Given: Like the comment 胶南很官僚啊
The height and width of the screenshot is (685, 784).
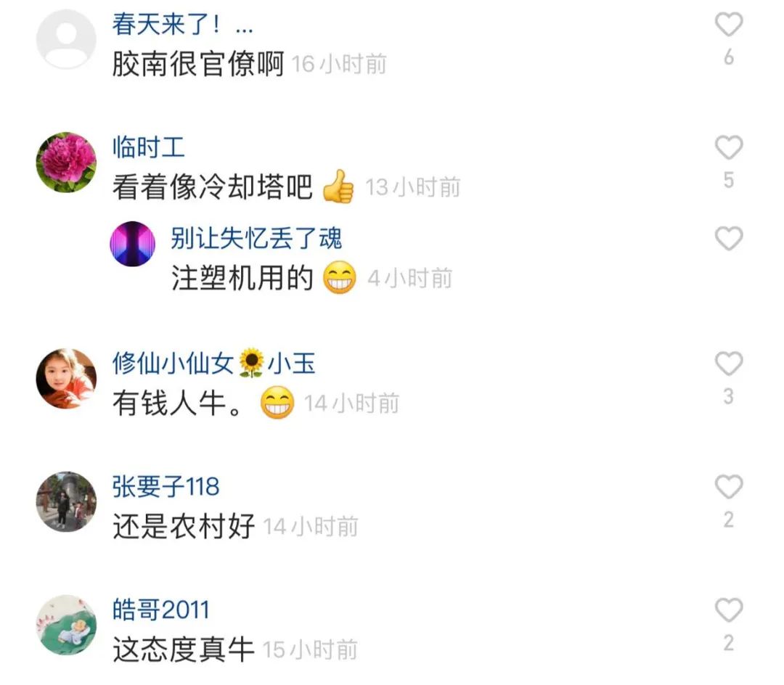Looking at the screenshot, I should pyautogui.click(x=729, y=25).
